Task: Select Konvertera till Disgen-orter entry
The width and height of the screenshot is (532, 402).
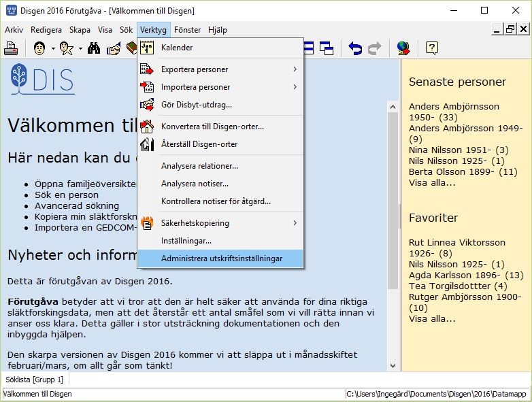Action: [x=220, y=127]
